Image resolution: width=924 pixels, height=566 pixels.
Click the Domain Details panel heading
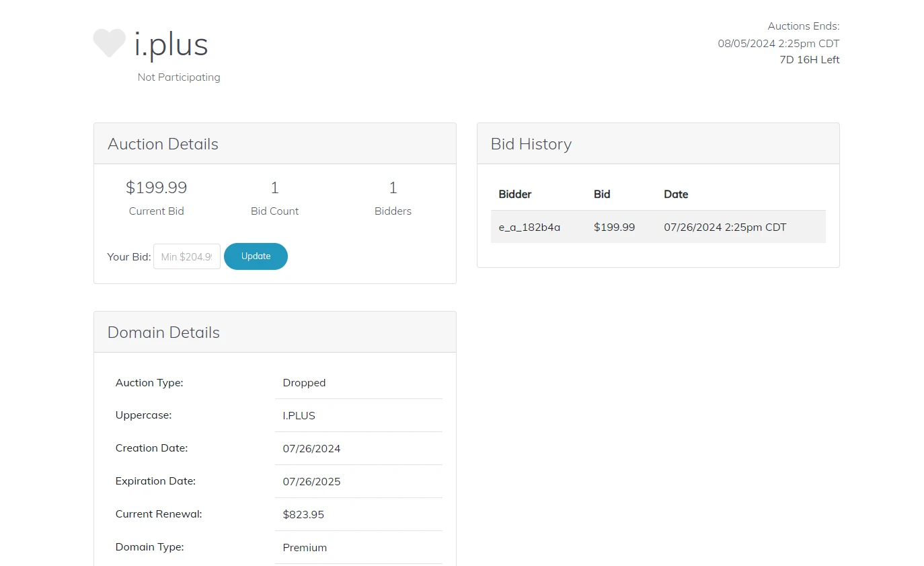point(163,332)
